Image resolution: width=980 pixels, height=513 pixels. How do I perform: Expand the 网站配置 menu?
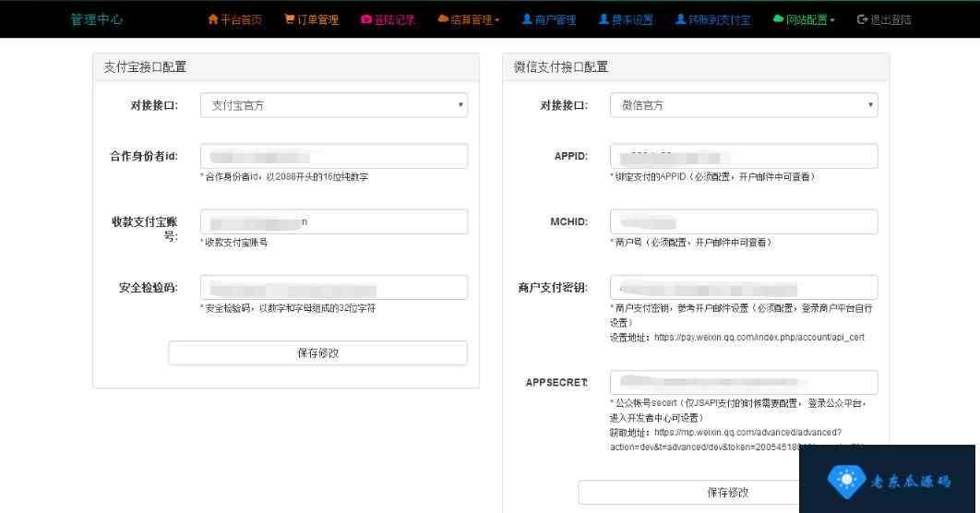[808, 19]
